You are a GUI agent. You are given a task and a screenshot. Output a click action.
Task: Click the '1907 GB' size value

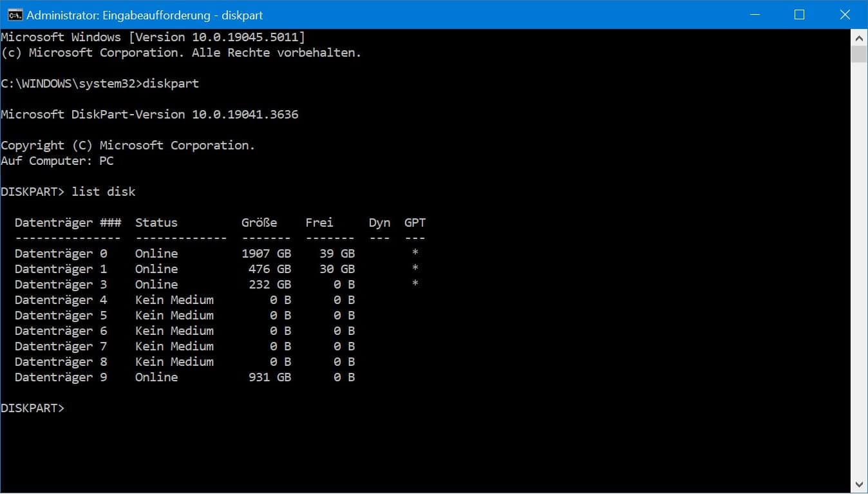[267, 254]
